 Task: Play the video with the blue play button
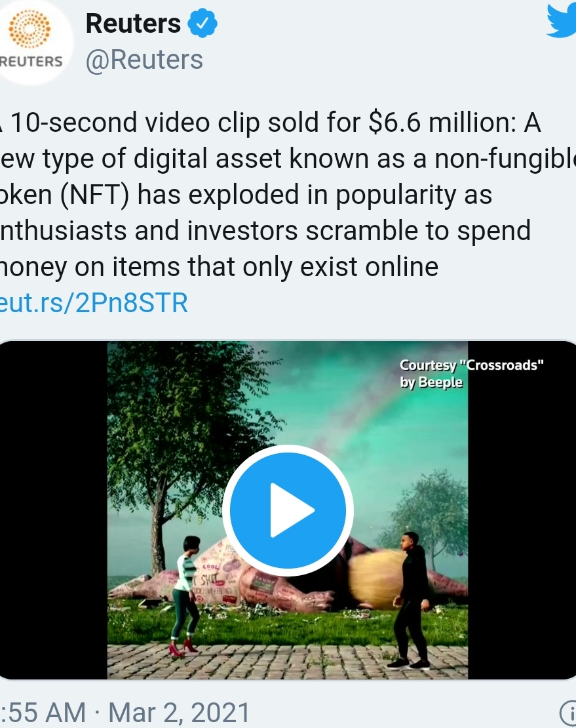(288, 510)
